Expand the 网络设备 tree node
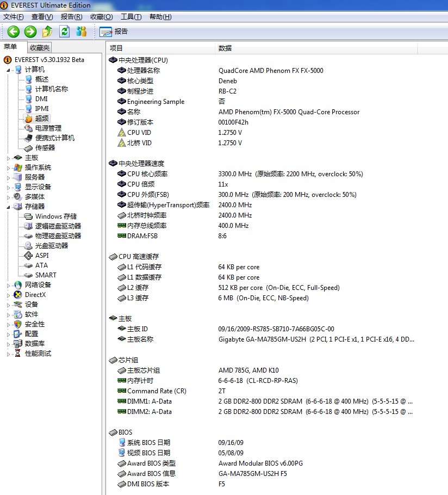Viewport: 448px width, 495px height. (x=9, y=286)
